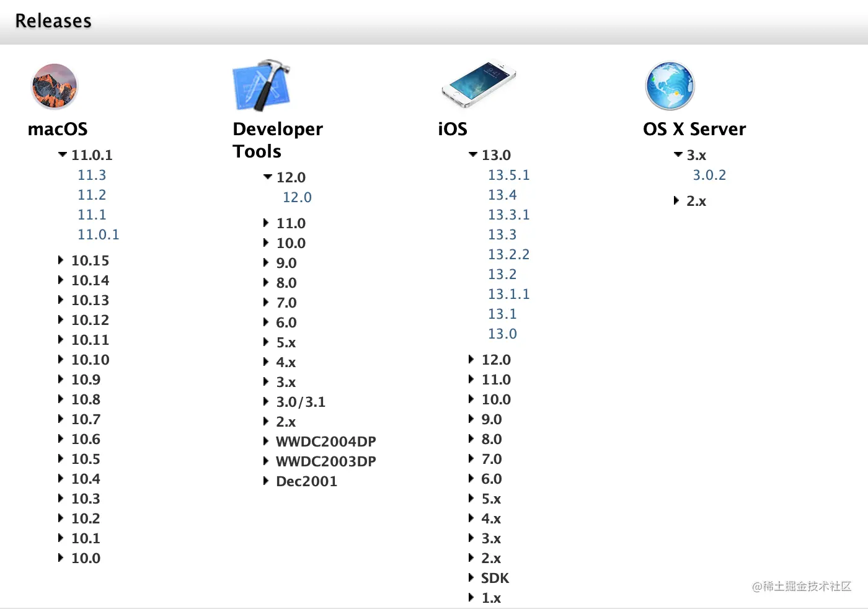Viewport: 868px width, 609px height.
Task: Expand the macOS 10.7 group
Action: (61, 419)
